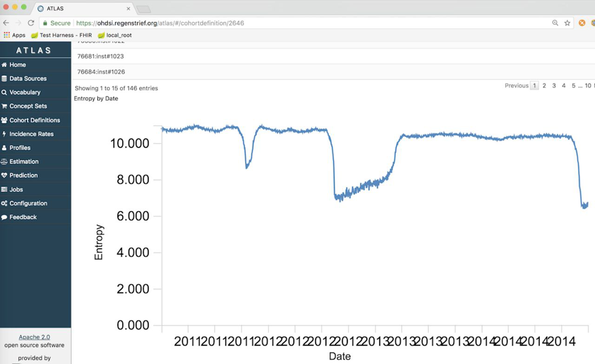Image resolution: width=595 pixels, height=364 pixels.
Task: Click the 'Entropy by Date' chart title
Action: click(x=96, y=98)
